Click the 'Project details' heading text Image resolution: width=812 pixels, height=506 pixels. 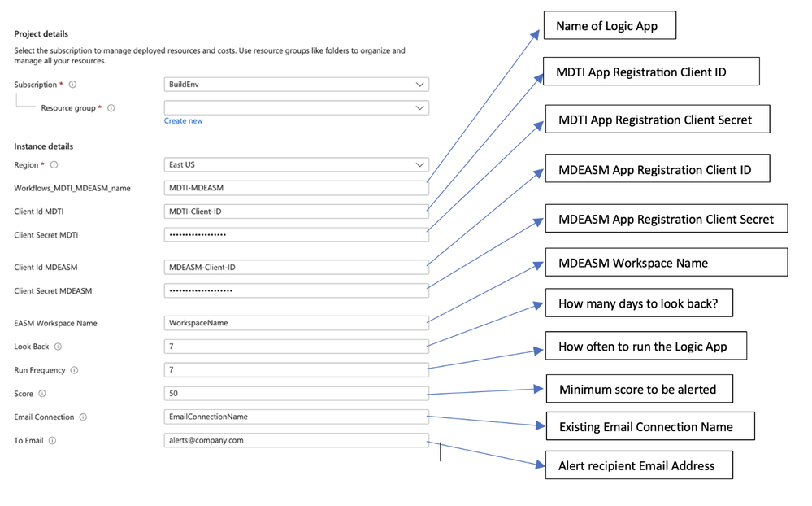pos(41,33)
